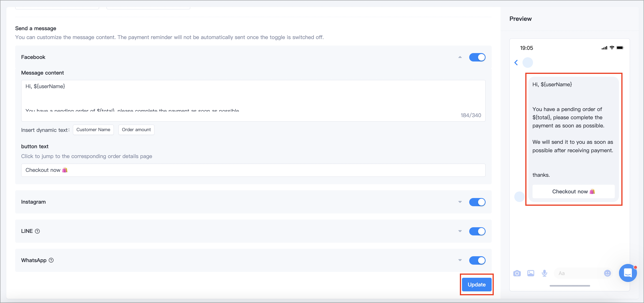Viewport: 644px width, 303px height.
Task: Click the contact avatar circle in preview header
Action: (x=528, y=63)
